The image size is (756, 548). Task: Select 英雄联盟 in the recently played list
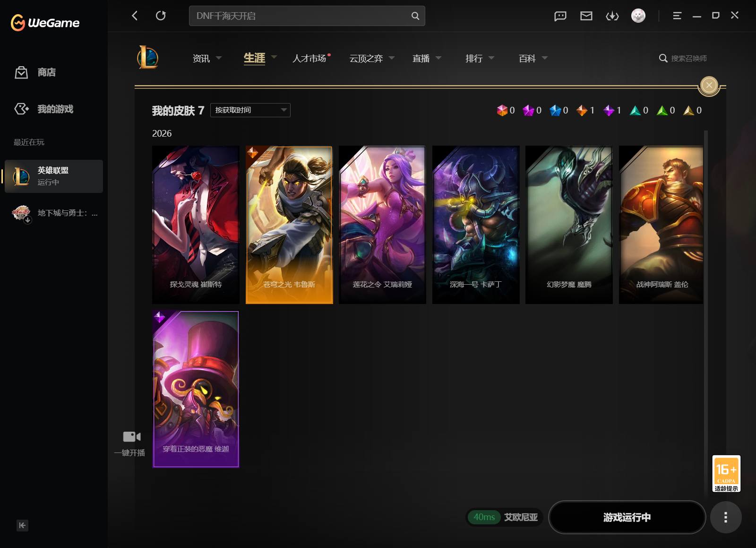pyautogui.click(x=54, y=176)
